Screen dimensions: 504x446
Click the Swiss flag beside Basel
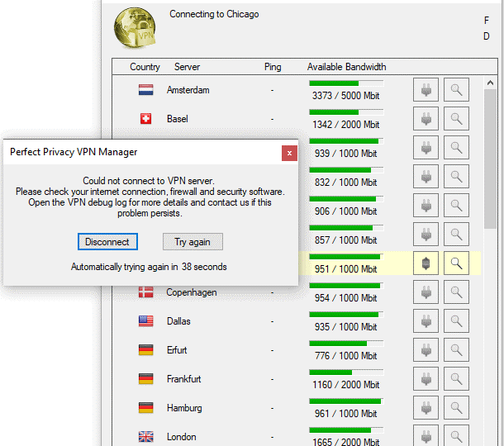(146, 119)
